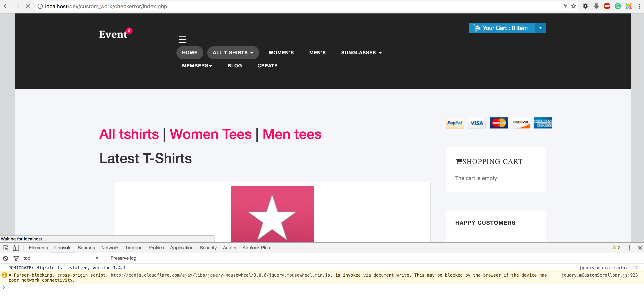Click the clear console icon
This screenshot has width=644, height=297.
click(6, 258)
